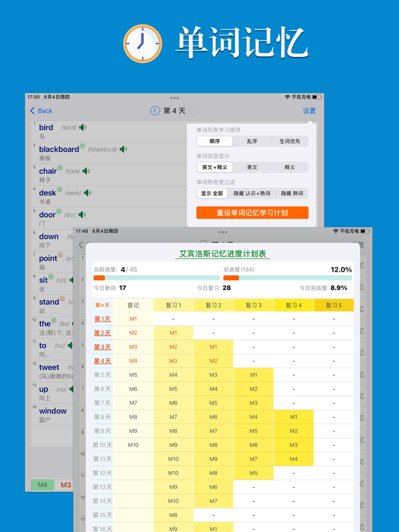Click 艾宾浩斯记忆进度计划表 title
Viewport: 399px width, 532px height.
(x=223, y=254)
